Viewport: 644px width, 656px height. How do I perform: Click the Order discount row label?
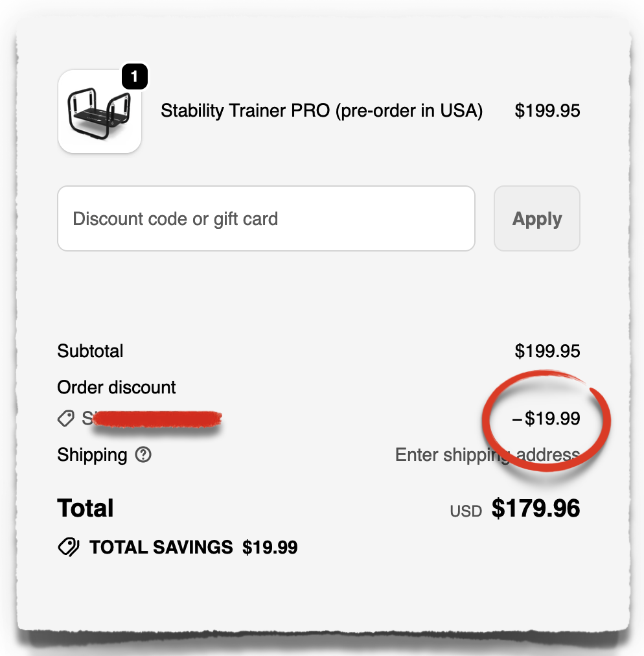click(x=116, y=387)
